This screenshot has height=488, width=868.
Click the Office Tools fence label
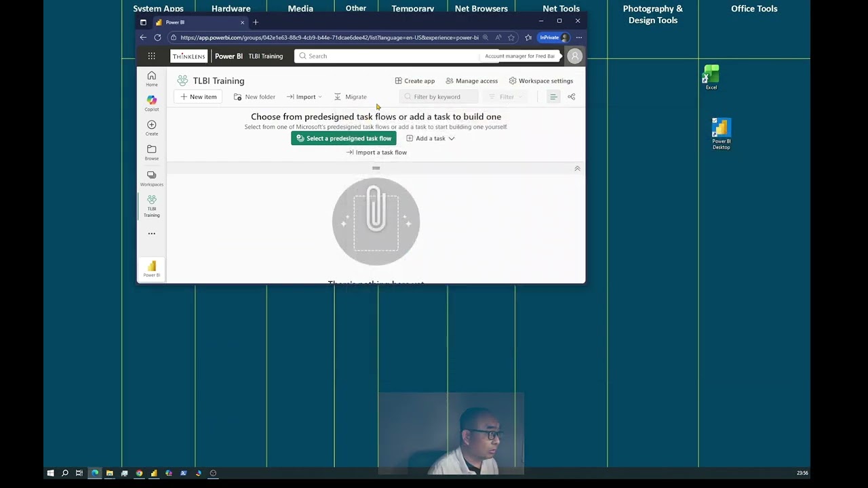pos(754,9)
